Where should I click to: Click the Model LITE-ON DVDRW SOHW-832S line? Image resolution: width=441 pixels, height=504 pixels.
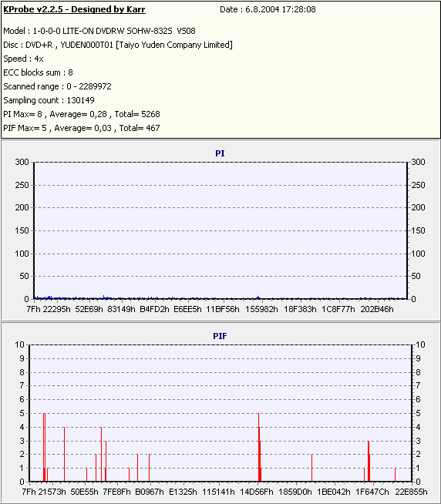[x=99, y=31]
